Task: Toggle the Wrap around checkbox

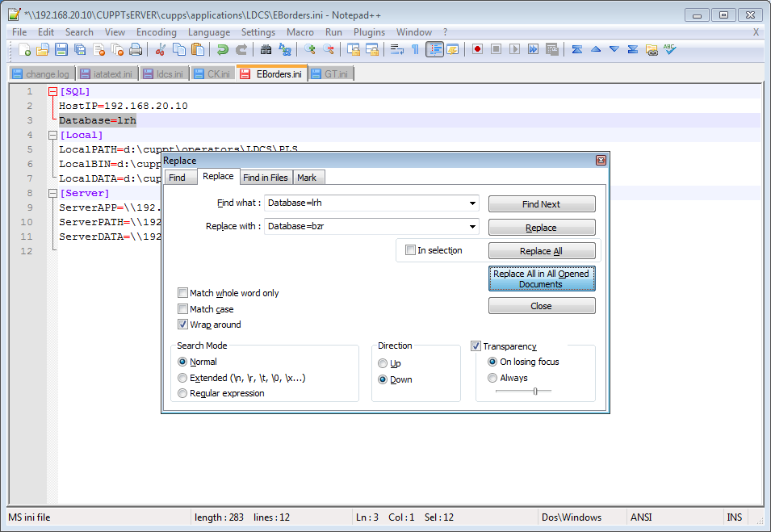Action: click(x=183, y=325)
